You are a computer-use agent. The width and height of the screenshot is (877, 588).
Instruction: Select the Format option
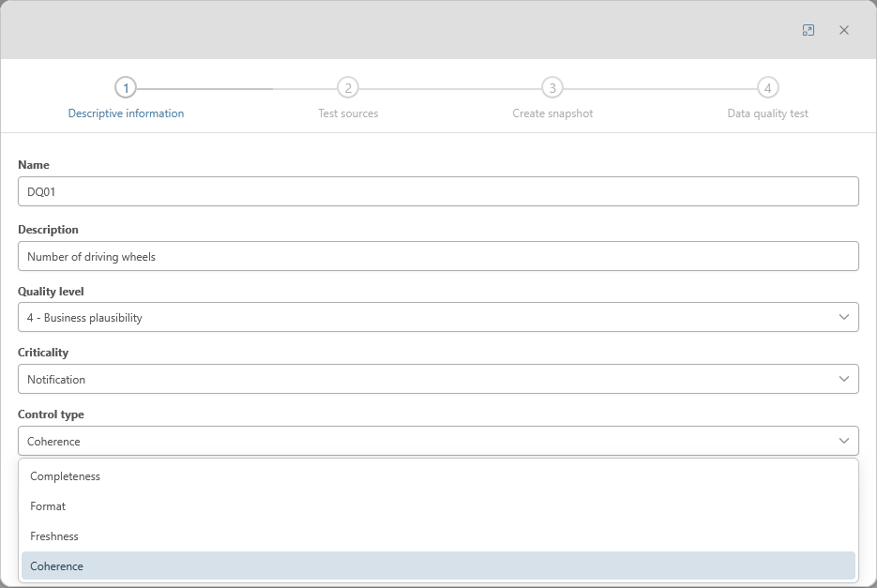48,506
